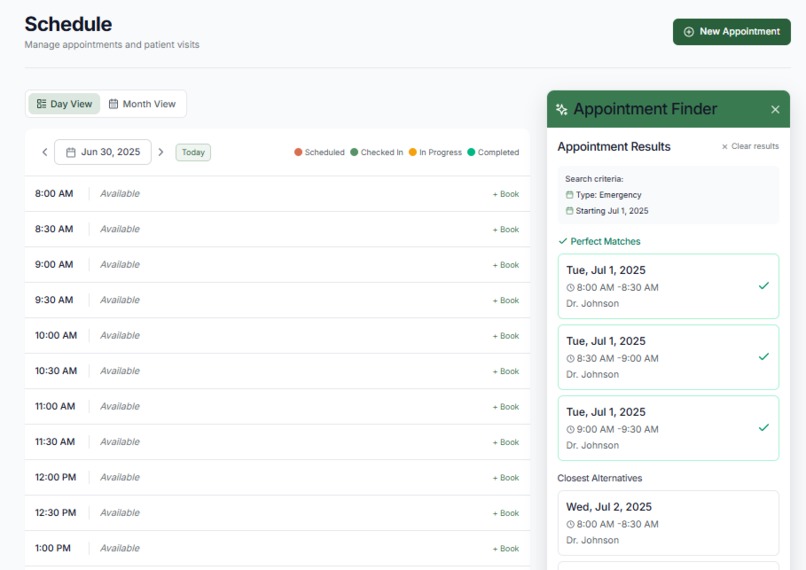Switch to Day View tab
This screenshot has height=570, width=806.
coord(64,104)
